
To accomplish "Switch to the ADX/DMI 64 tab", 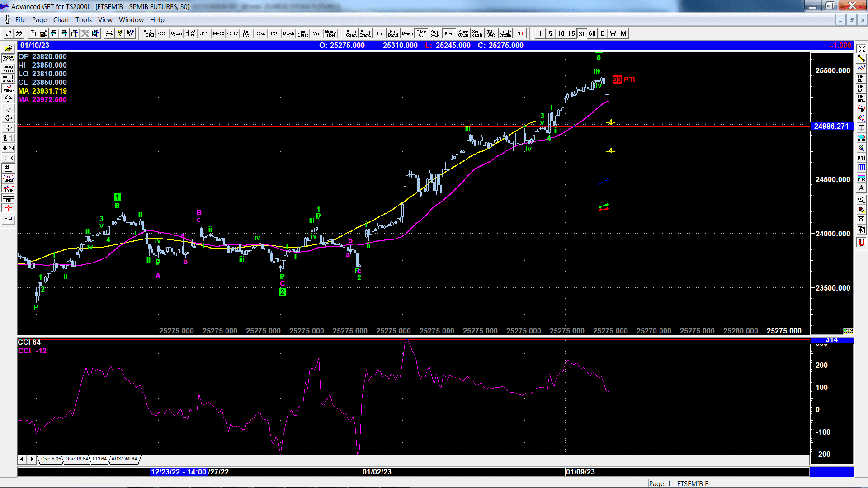I will [x=124, y=459].
